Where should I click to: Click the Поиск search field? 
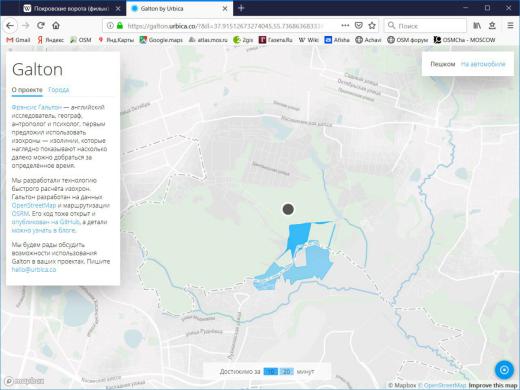[x=425, y=25]
